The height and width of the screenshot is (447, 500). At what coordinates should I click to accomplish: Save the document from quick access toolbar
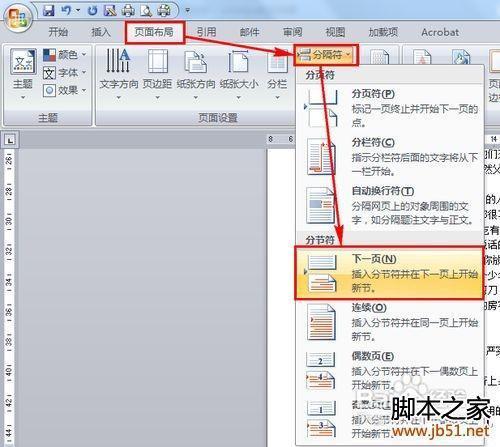(49, 11)
